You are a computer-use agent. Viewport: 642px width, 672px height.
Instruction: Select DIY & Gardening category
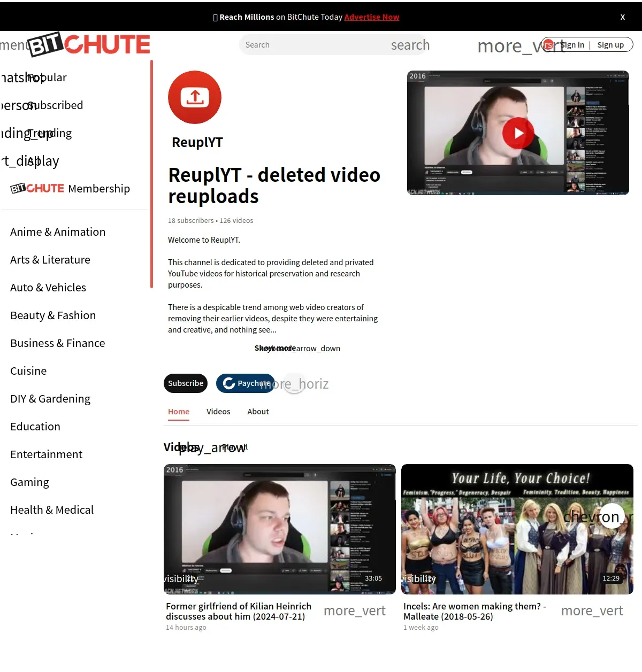[50, 399]
